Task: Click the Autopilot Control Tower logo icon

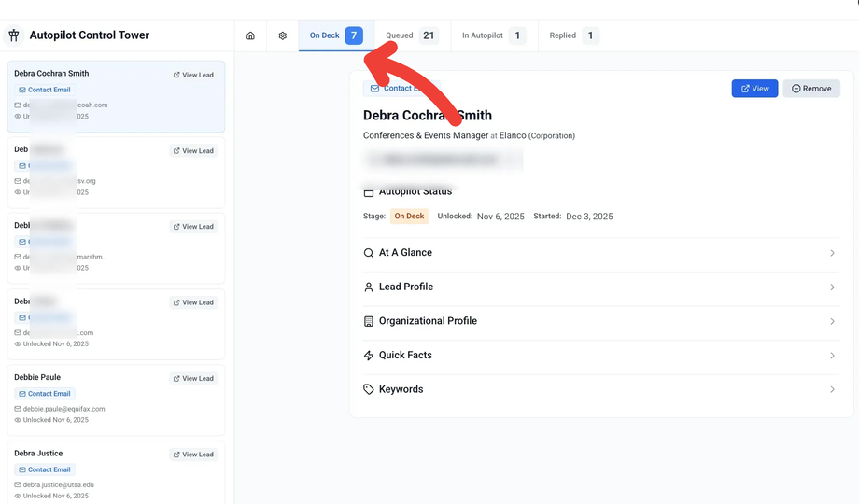Action: pyautogui.click(x=14, y=35)
